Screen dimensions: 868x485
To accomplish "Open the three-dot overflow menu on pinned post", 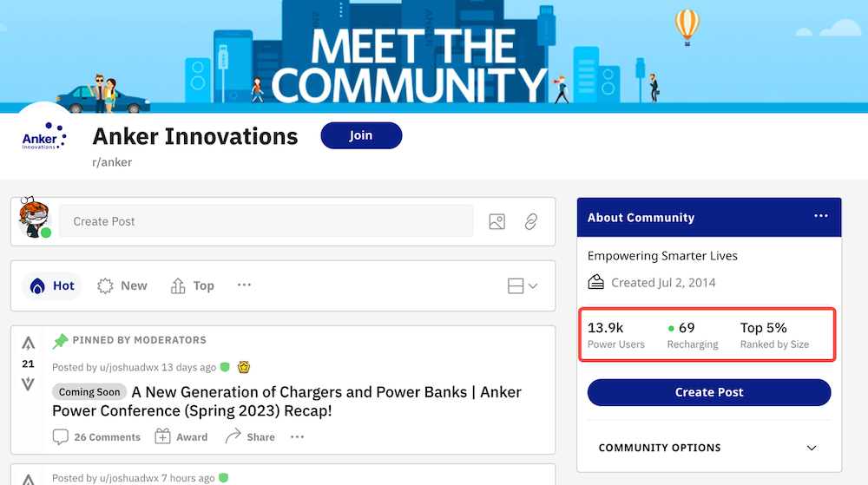I will tap(297, 437).
